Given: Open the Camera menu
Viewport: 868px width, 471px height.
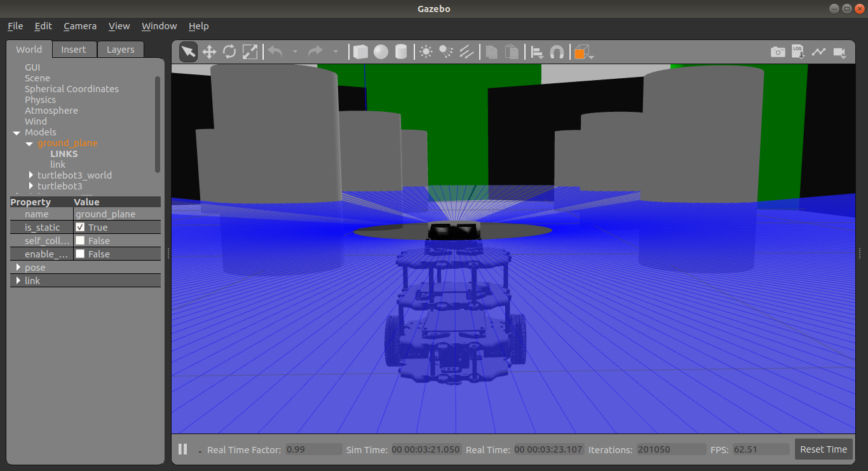Looking at the screenshot, I should tap(79, 26).
